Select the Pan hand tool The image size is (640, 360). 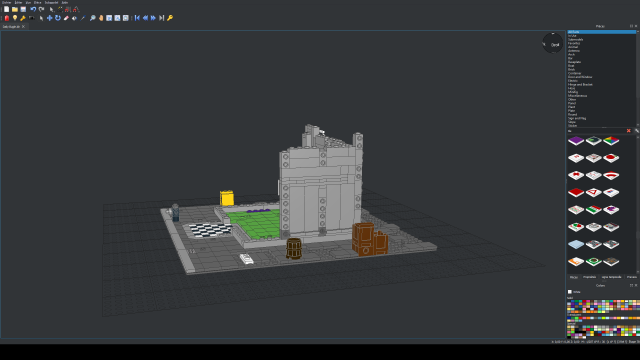click(101, 18)
